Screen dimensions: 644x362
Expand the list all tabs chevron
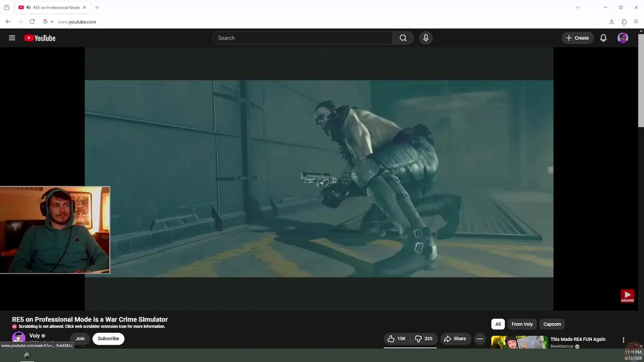pyautogui.click(x=578, y=8)
